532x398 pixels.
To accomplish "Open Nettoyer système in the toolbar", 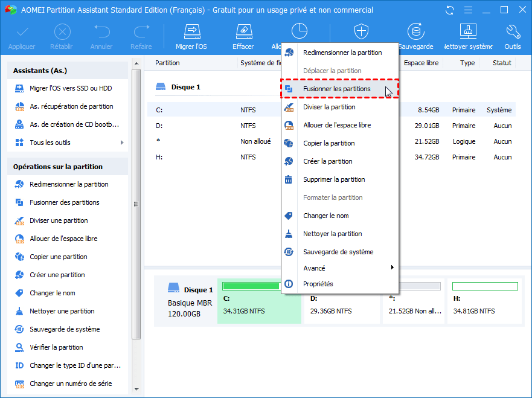I will click(x=468, y=37).
